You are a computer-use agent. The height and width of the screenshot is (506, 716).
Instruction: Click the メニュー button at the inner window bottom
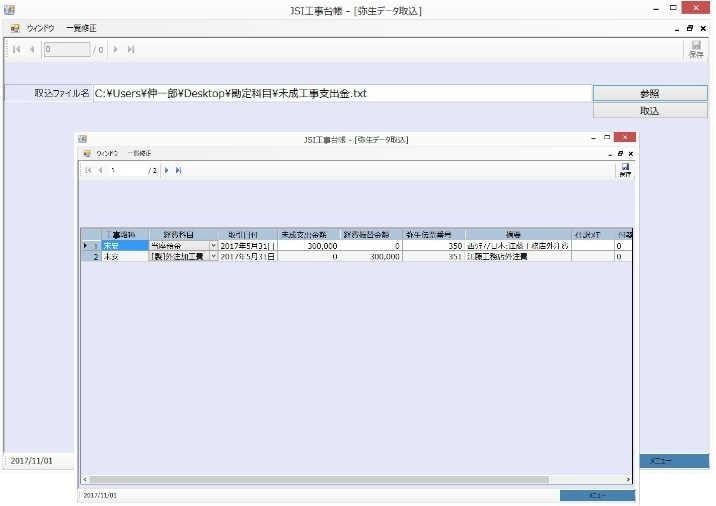pyautogui.click(x=597, y=495)
